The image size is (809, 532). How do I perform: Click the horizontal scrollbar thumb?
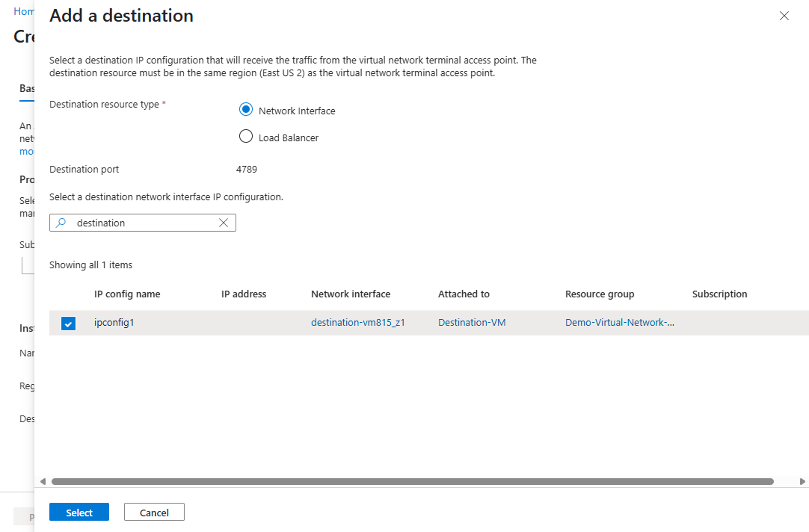point(412,481)
